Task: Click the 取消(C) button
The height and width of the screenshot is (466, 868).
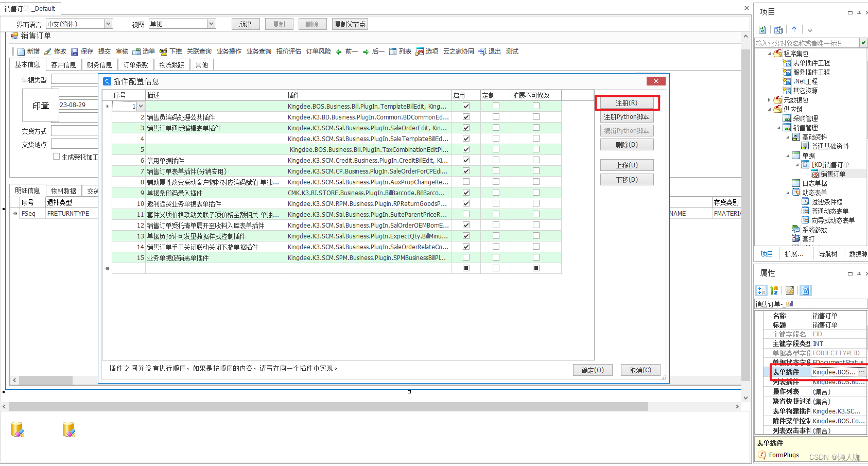Action: pos(640,370)
